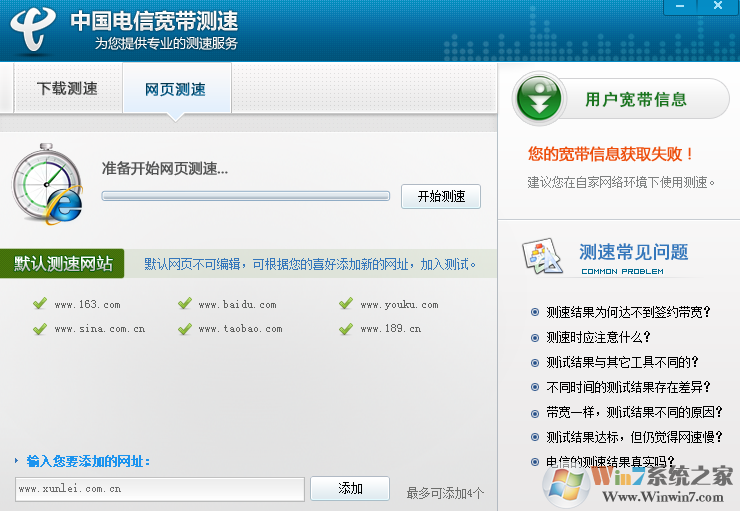Image resolution: width=740 pixels, height=511 pixels.
Task: Click the bullet beside 不同时间的测试结果存在差异
Action: [x=535, y=387]
